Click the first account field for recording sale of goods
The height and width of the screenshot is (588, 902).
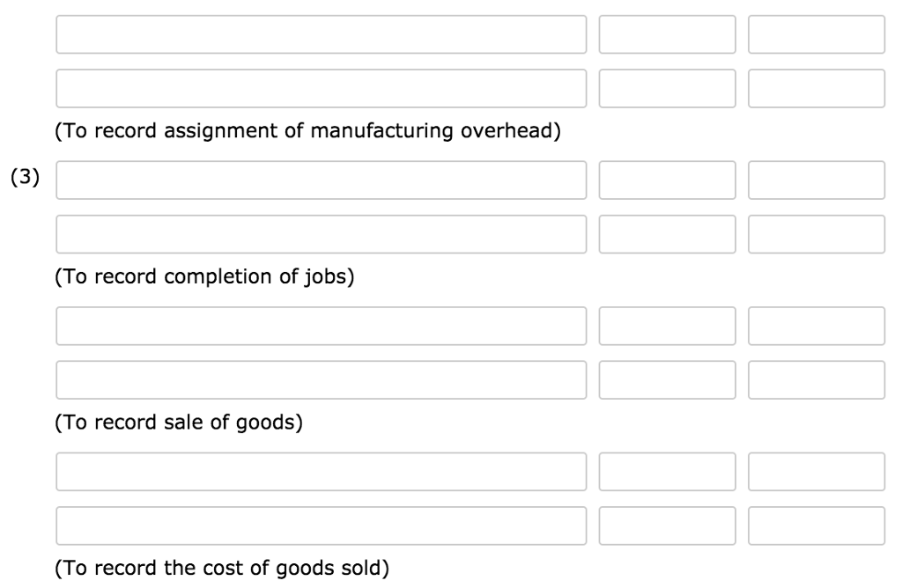[x=322, y=325]
